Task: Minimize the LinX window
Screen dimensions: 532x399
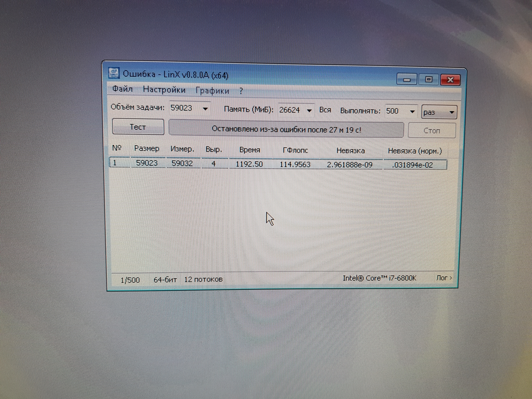Action: pyautogui.click(x=407, y=79)
